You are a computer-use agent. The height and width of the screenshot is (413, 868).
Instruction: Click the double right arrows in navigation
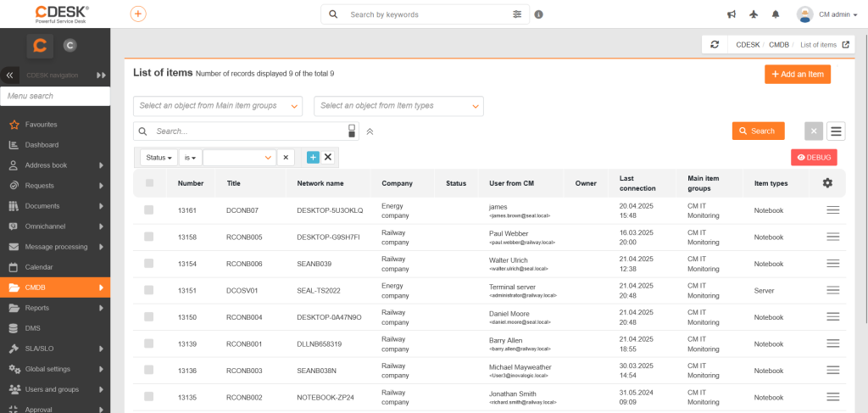click(x=101, y=75)
